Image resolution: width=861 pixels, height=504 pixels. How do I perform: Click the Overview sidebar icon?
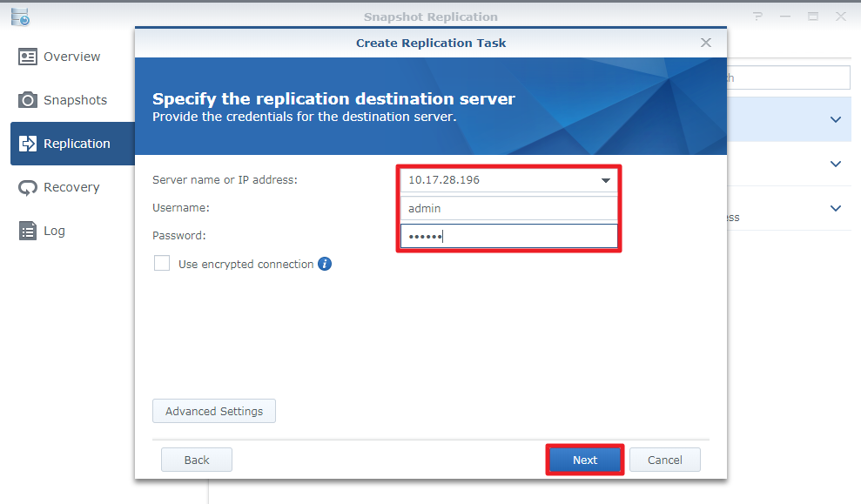click(x=28, y=57)
